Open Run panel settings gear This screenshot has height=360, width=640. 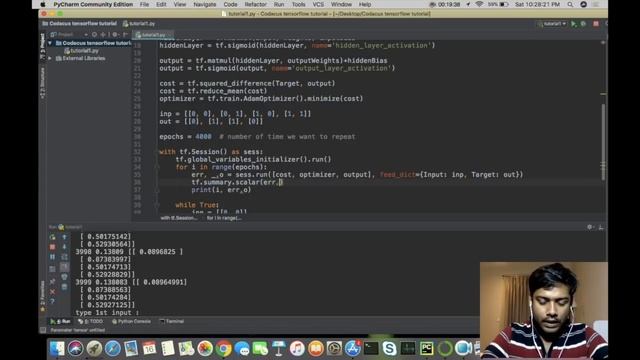point(590,227)
